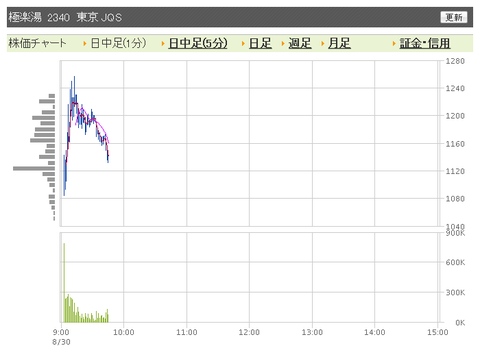Click the 0K volume axis label
Viewport: 480px width, 361px height.
pos(460,323)
